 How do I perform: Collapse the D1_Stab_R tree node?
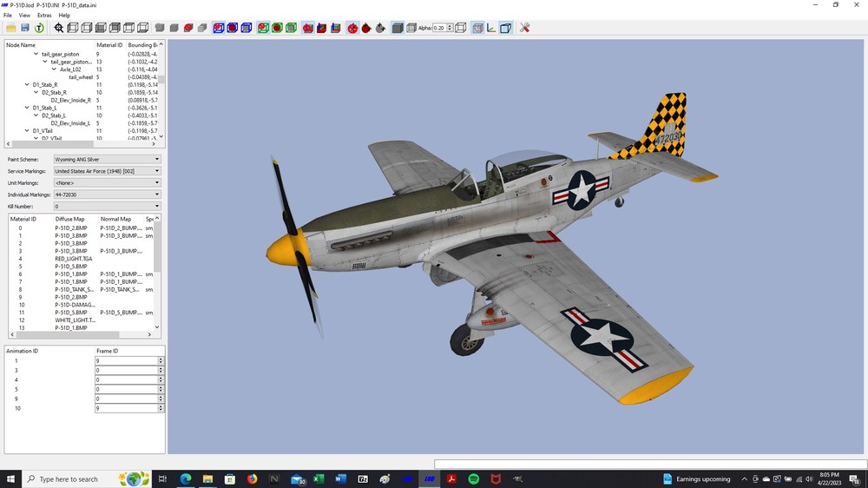coord(27,85)
